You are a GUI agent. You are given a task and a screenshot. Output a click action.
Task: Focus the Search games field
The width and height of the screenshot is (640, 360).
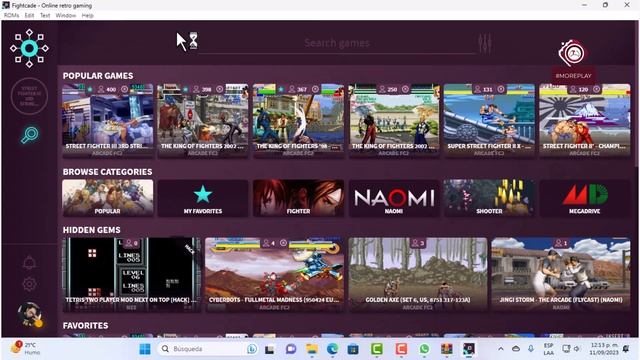(337, 43)
